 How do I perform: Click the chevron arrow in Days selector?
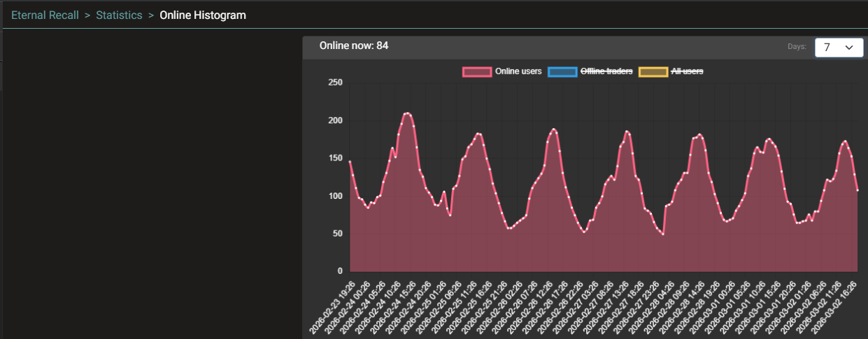(x=849, y=47)
